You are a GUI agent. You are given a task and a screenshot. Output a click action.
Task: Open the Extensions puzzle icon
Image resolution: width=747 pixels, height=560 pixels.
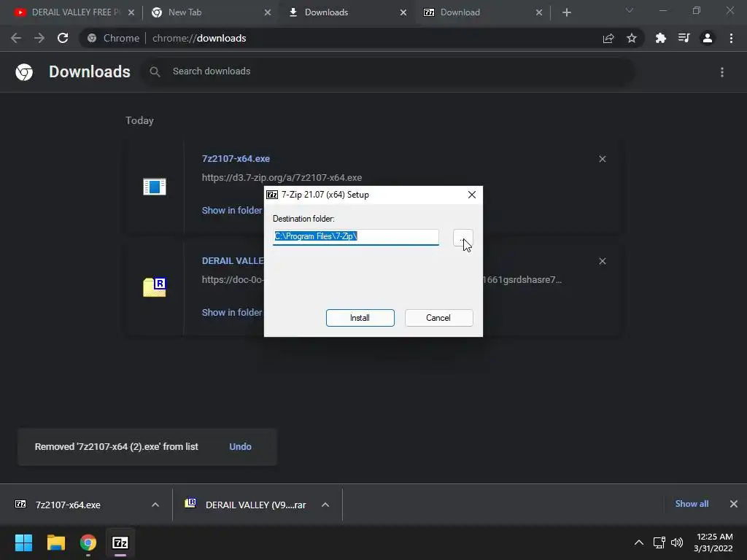660,38
